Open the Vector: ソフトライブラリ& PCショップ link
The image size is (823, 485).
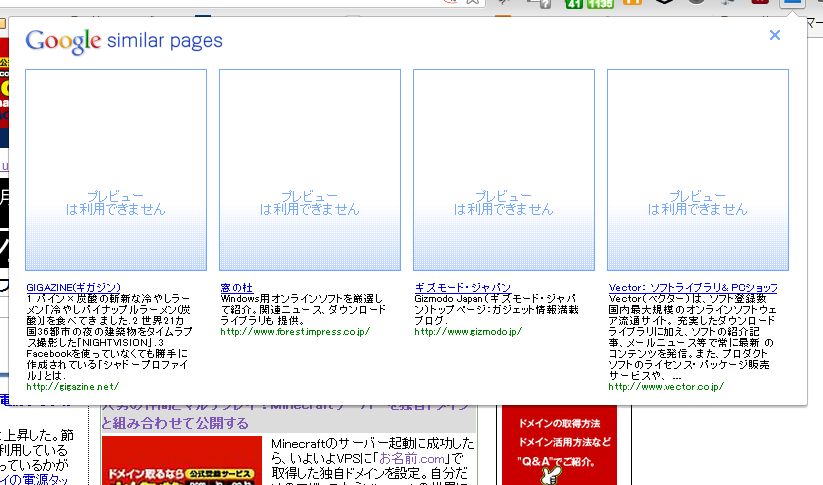click(x=693, y=288)
